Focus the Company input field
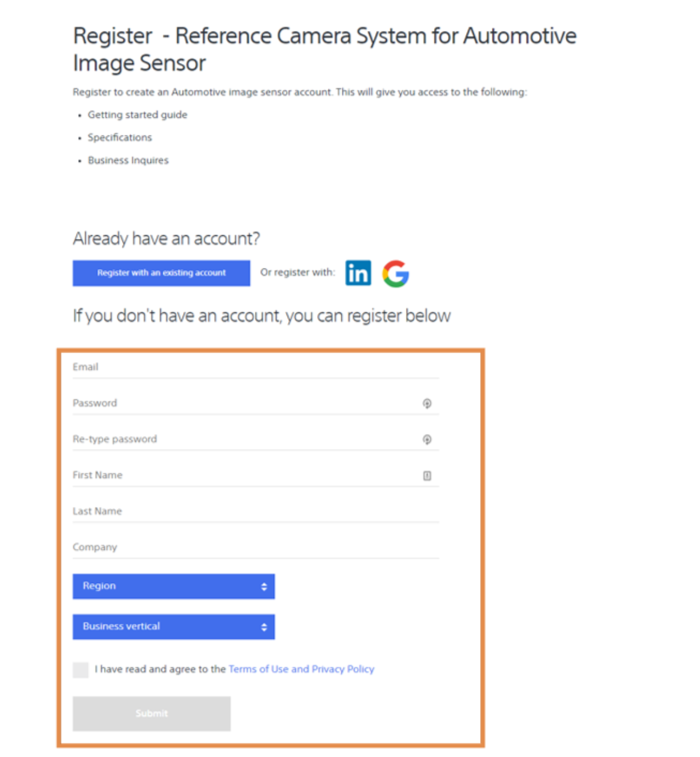700x757 pixels. click(256, 547)
